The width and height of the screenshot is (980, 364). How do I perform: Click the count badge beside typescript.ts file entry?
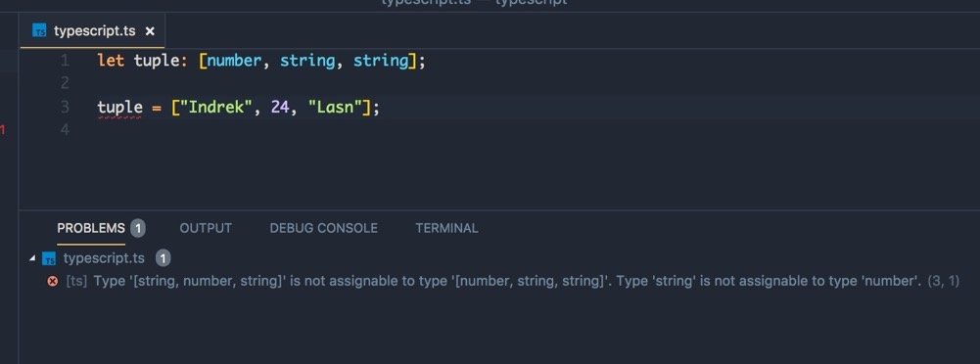click(163, 258)
